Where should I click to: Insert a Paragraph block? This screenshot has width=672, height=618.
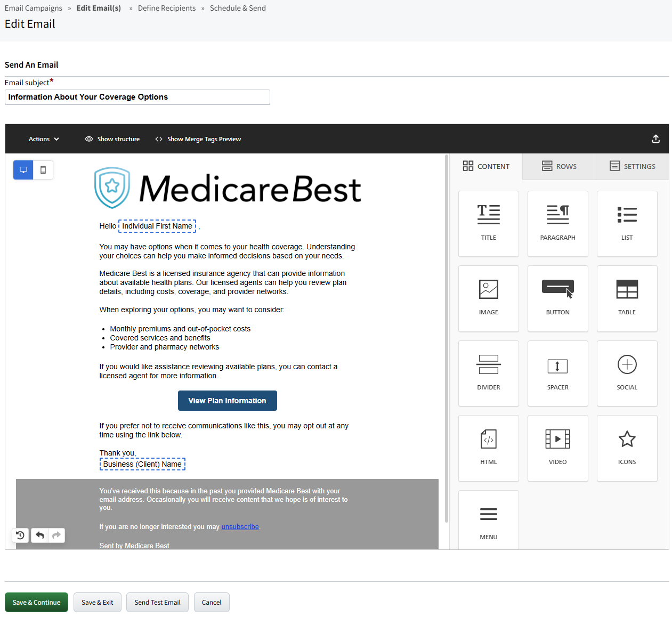557,224
